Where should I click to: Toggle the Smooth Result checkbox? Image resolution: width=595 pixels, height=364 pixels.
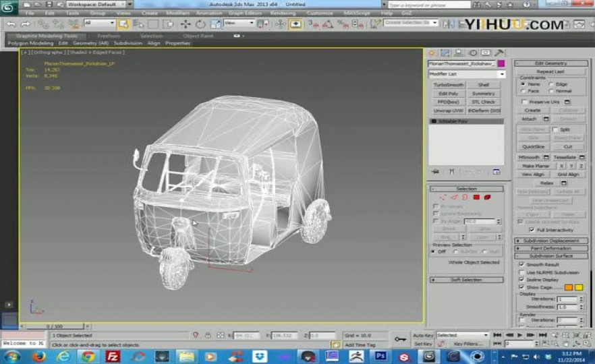(521, 264)
